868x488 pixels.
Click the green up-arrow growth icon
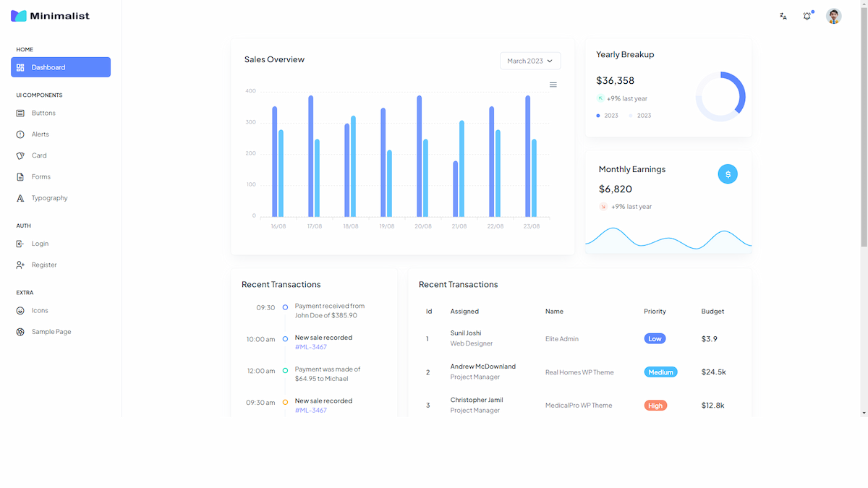[600, 98]
